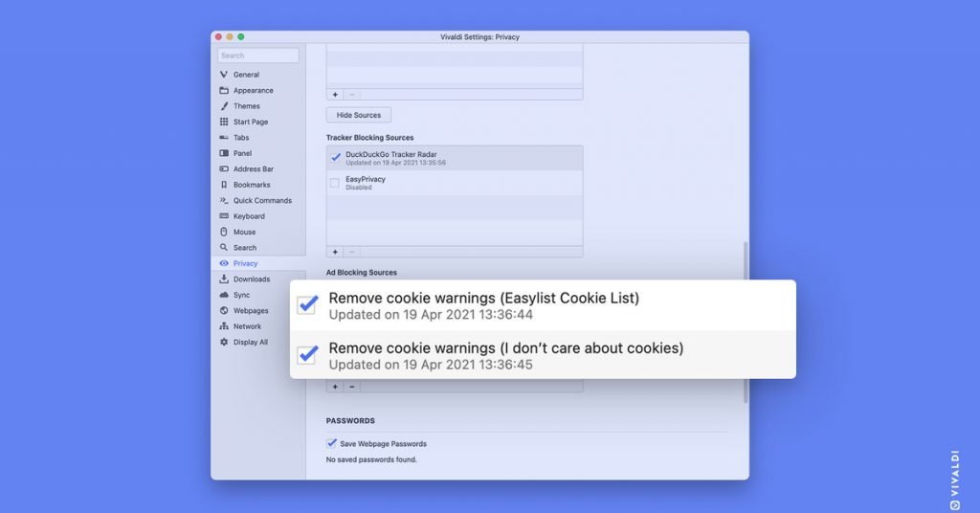
Task: Click the Tabs icon in sidebar
Action: click(224, 138)
